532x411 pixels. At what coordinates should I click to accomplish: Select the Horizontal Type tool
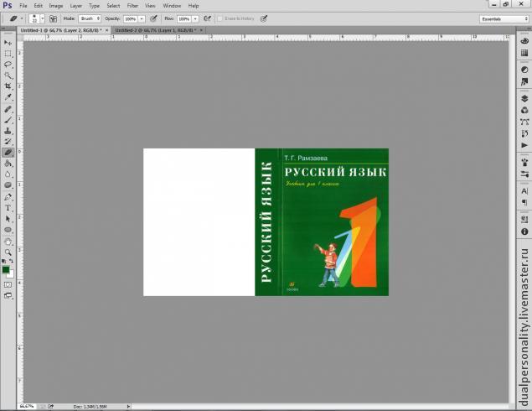pos(8,207)
